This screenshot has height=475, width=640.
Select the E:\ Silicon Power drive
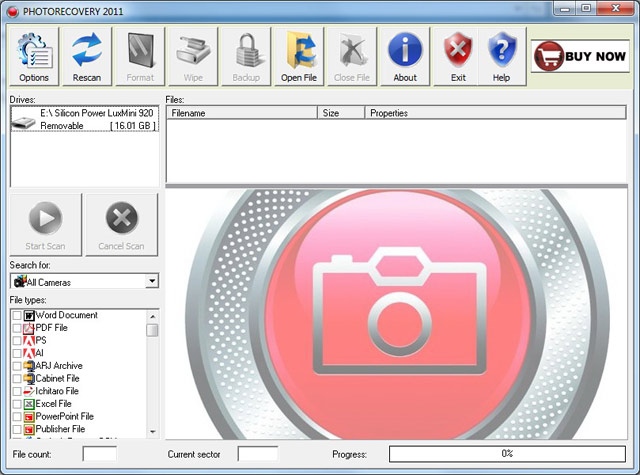click(x=84, y=119)
